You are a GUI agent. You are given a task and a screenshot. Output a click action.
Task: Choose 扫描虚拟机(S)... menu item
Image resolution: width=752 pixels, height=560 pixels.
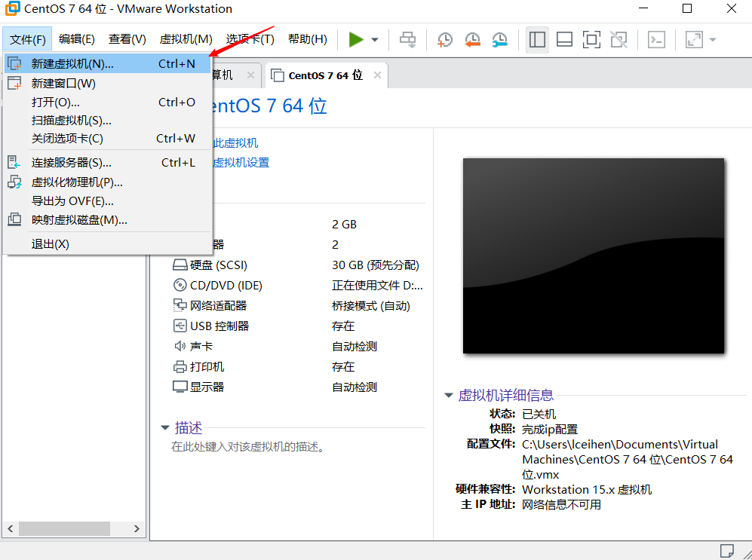point(109,121)
